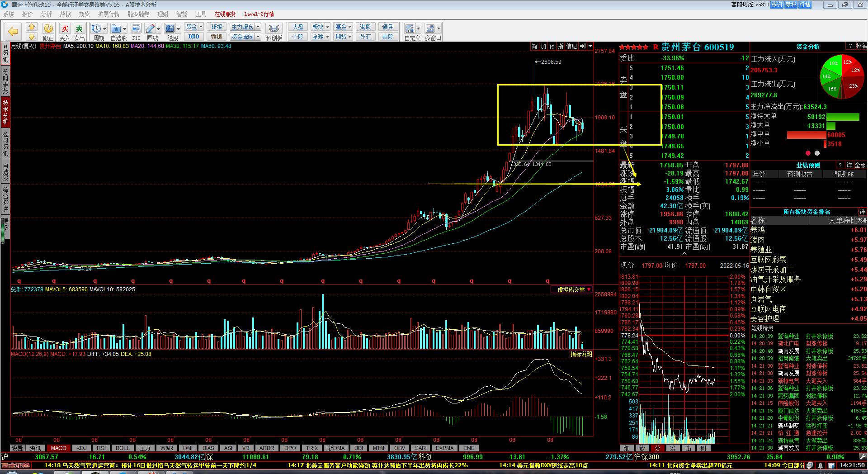The width and height of the screenshot is (868, 474).
Task: Open the 技术分析 left sidebar tab
Action: (x=5, y=112)
